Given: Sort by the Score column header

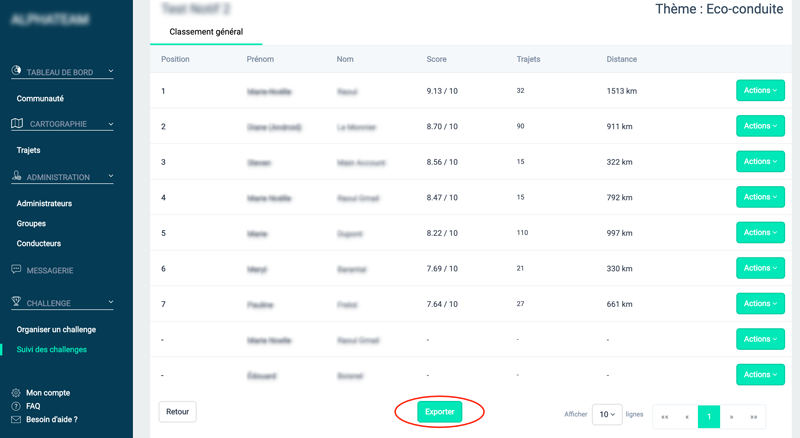Looking at the screenshot, I should click(x=437, y=59).
